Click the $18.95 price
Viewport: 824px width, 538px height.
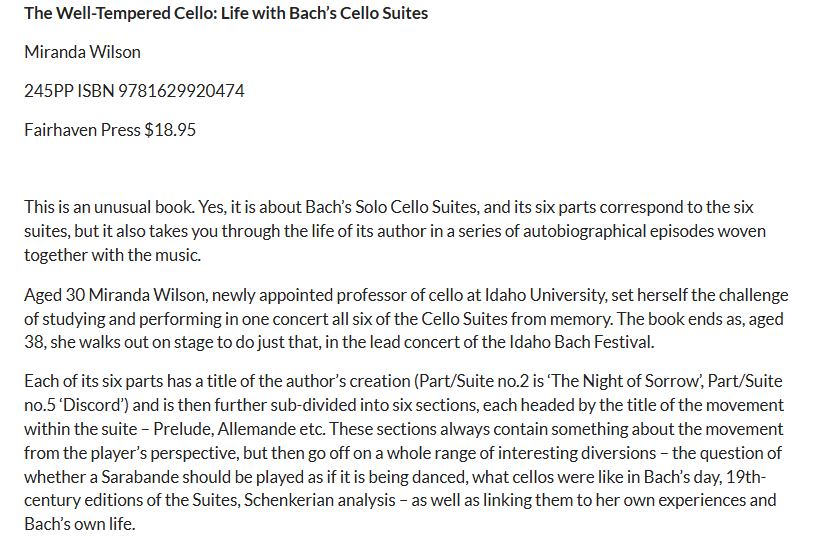[x=171, y=130]
